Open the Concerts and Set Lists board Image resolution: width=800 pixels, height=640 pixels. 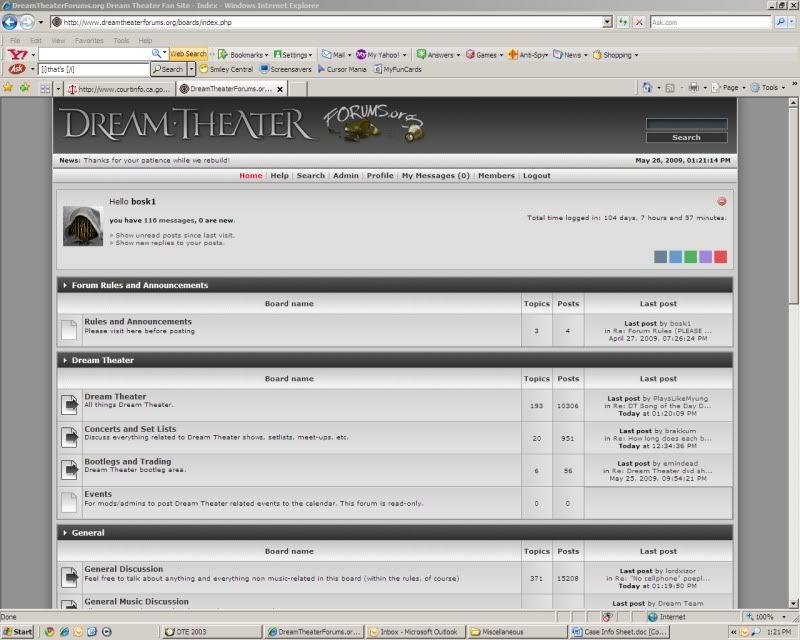(130, 429)
